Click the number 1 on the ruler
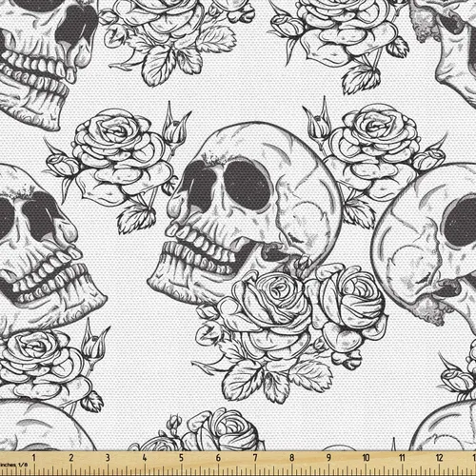Screen dimensions: 476x476 coord(33,457)
